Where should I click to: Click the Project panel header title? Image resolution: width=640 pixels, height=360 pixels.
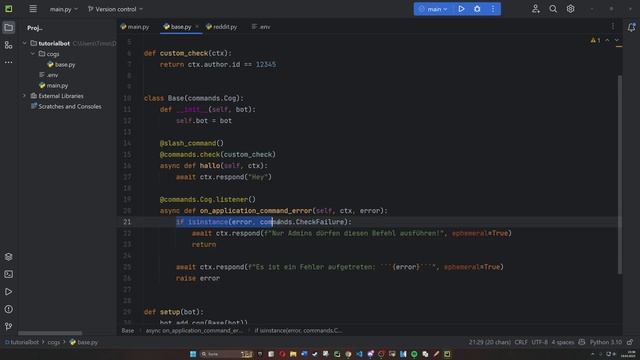point(35,28)
